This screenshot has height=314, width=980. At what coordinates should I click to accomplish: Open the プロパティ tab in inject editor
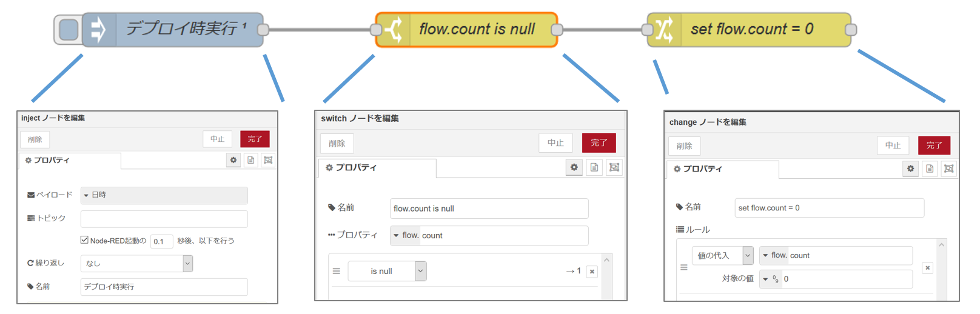[69, 161]
